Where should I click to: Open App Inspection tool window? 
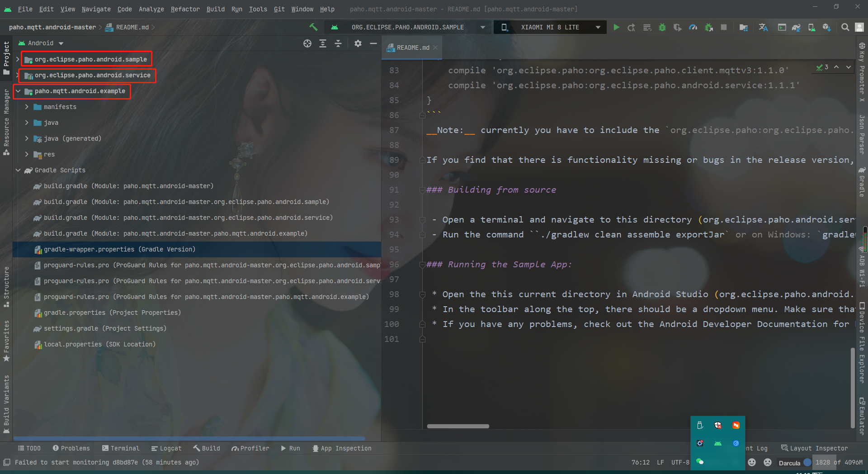[x=342, y=448]
